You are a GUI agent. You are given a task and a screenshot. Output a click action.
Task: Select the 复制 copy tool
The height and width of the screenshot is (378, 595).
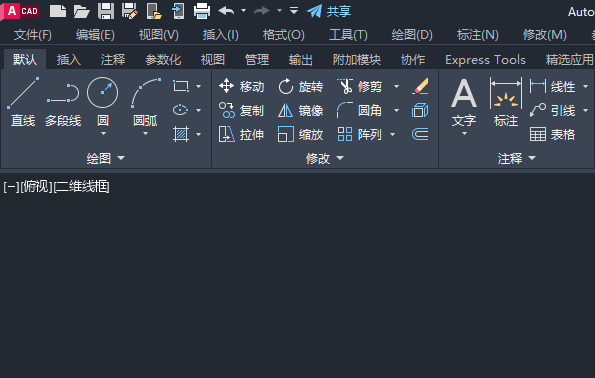pyautogui.click(x=241, y=110)
